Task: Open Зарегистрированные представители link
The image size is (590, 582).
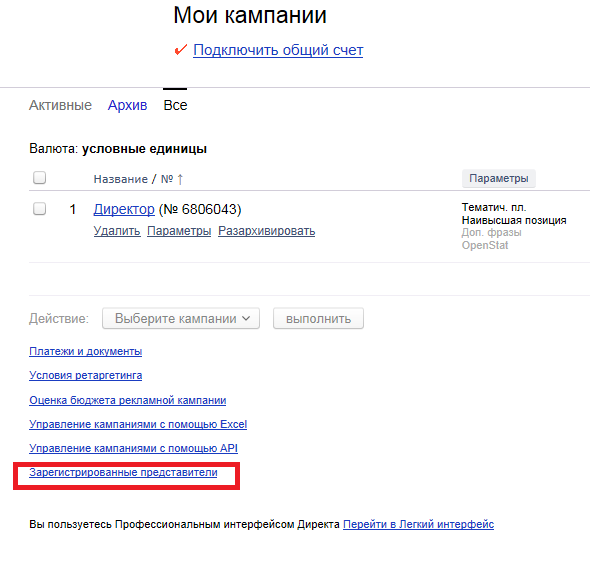Action: click(x=123, y=472)
